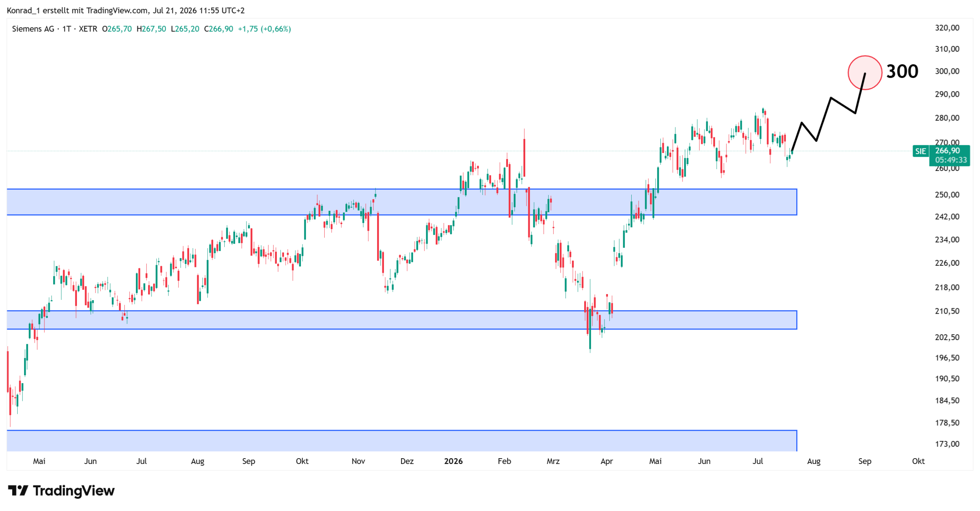Click the 250,00 price axis label
Screen dimensions: 980x511
(947, 195)
